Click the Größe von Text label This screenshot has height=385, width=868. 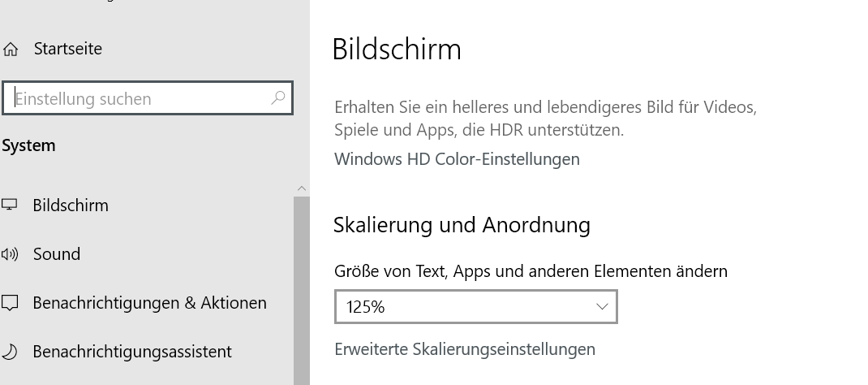[x=531, y=271]
